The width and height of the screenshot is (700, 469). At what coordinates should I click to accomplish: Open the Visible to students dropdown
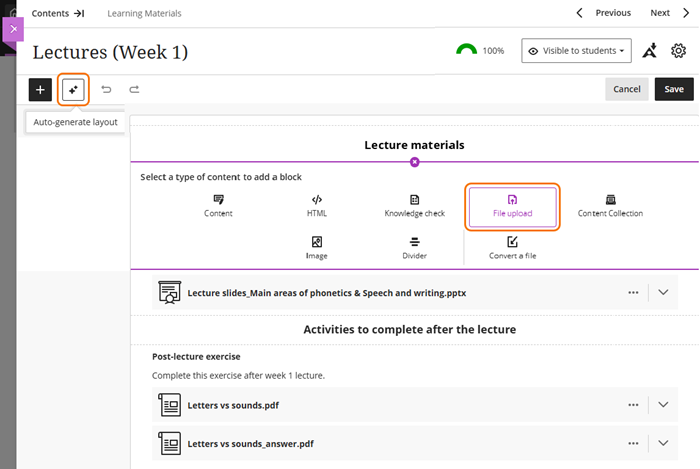[x=578, y=51]
